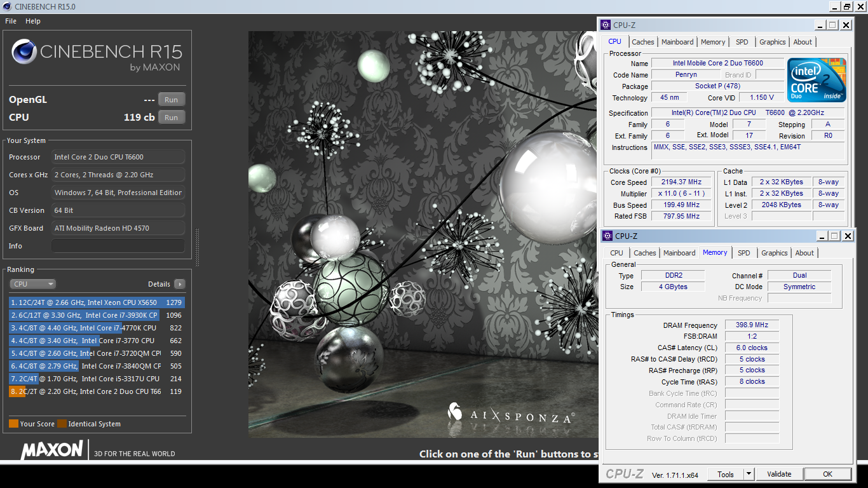Click the OK button in CPU-Z

pyautogui.click(x=827, y=474)
